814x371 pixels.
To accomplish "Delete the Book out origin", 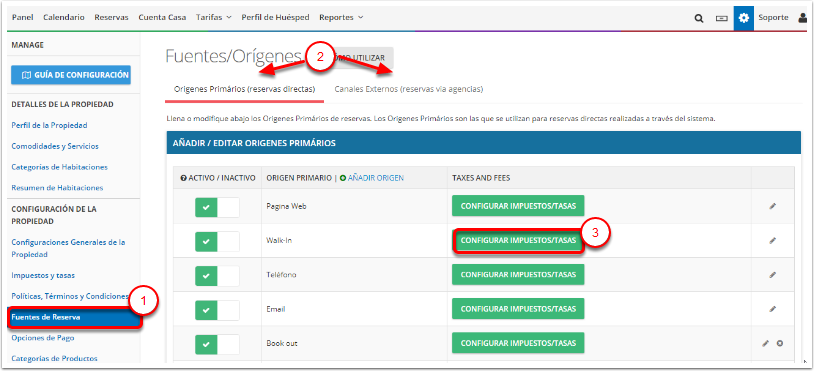I will click(x=780, y=343).
